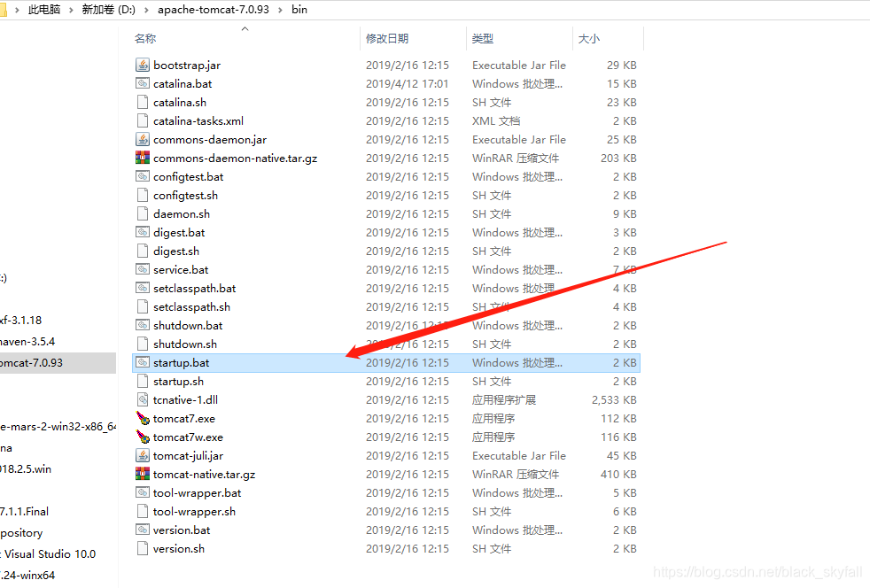Select the .24-winx64 sidebar folder
The height and width of the screenshot is (588, 870).
click(x=27, y=576)
